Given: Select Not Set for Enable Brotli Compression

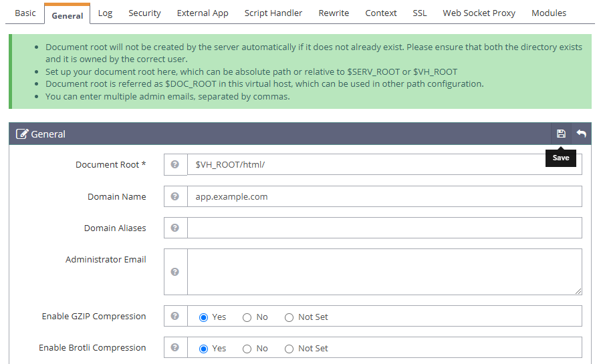Looking at the screenshot, I should click(289, 349).
